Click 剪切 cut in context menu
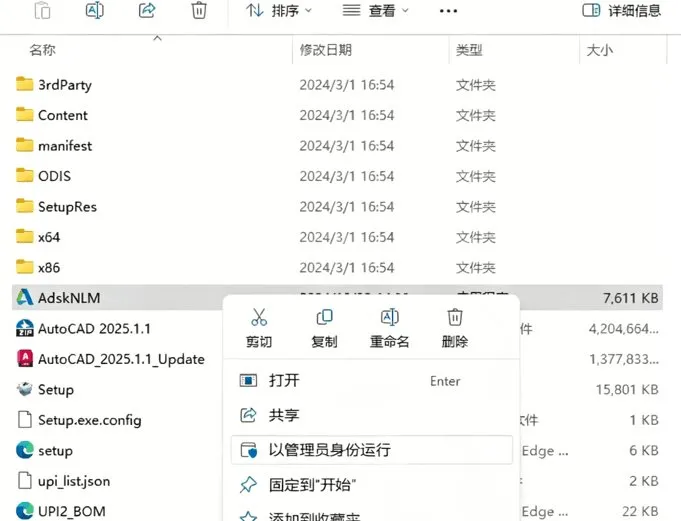 [x=259, y=329]
